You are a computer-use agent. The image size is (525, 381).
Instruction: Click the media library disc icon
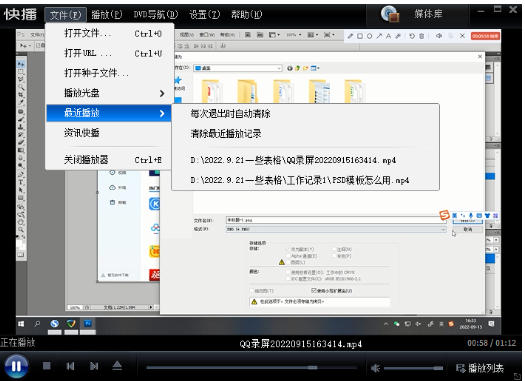[x=390, y=14]
